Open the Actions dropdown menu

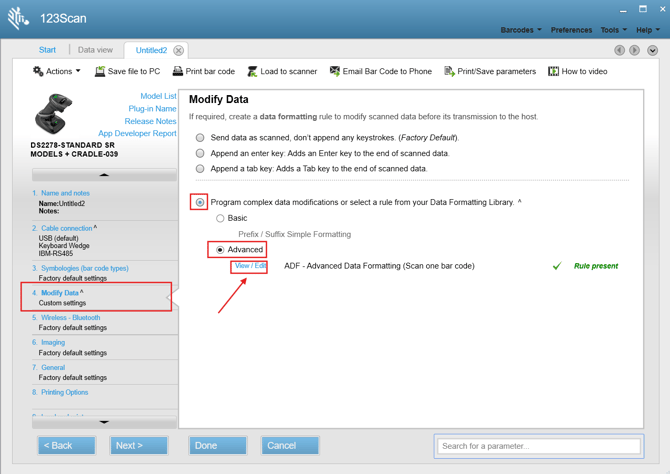[56, 72]
